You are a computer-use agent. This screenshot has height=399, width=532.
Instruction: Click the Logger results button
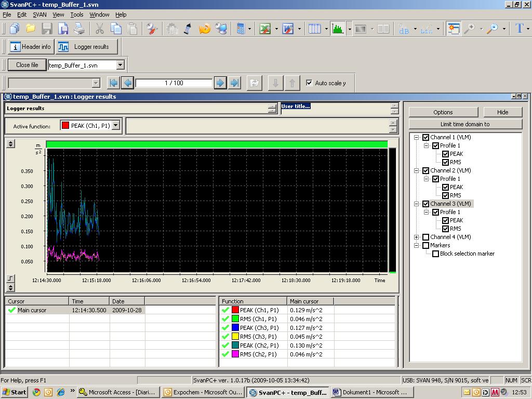pyautogui.click(x=87, y=47)
